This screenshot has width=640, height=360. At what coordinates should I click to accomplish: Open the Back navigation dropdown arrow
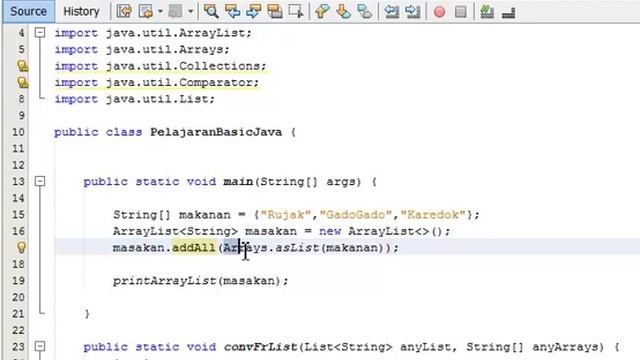click(x=160, y=11)
